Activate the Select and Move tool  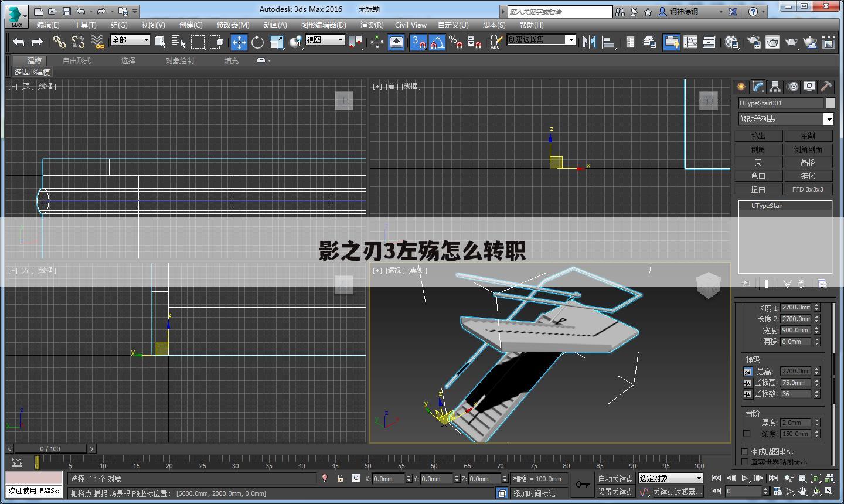click(239, 42)
